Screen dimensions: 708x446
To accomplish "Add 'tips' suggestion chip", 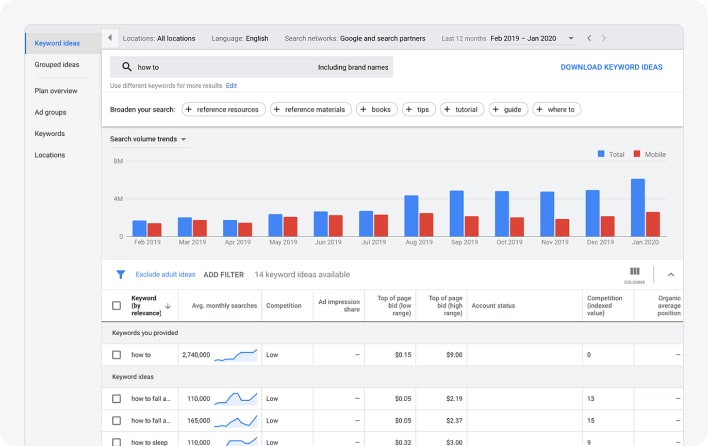I will click(419, 109).
